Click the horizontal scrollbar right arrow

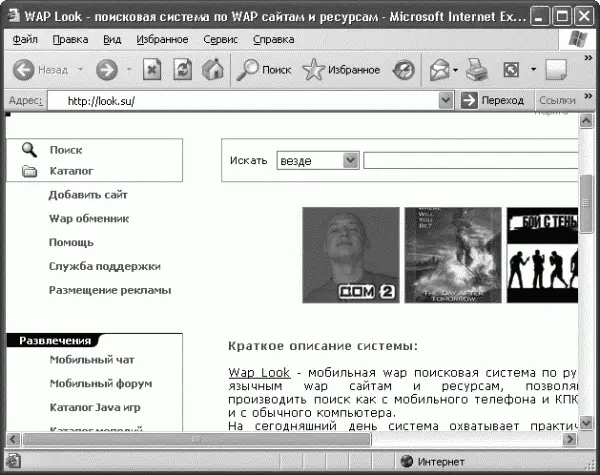pyautogui.click(x=570, y=439)
